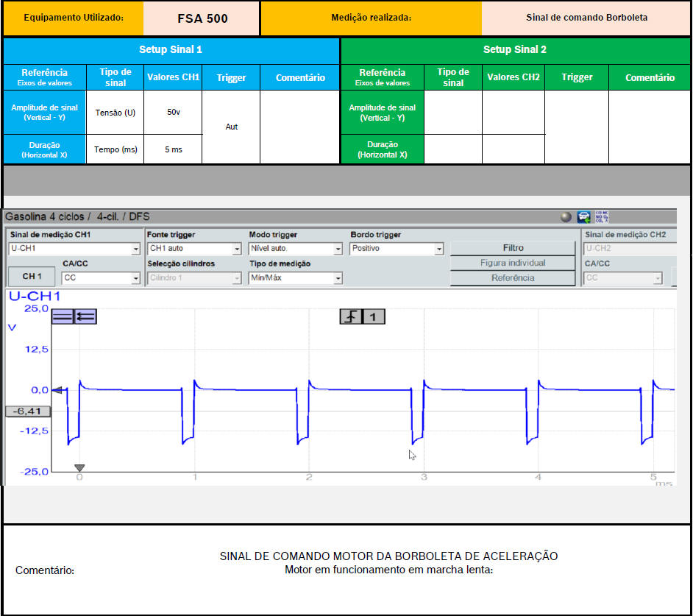The image size is (693, 616).
Task: Open the Modo trigger dropdown
Action: click(338, 249)
